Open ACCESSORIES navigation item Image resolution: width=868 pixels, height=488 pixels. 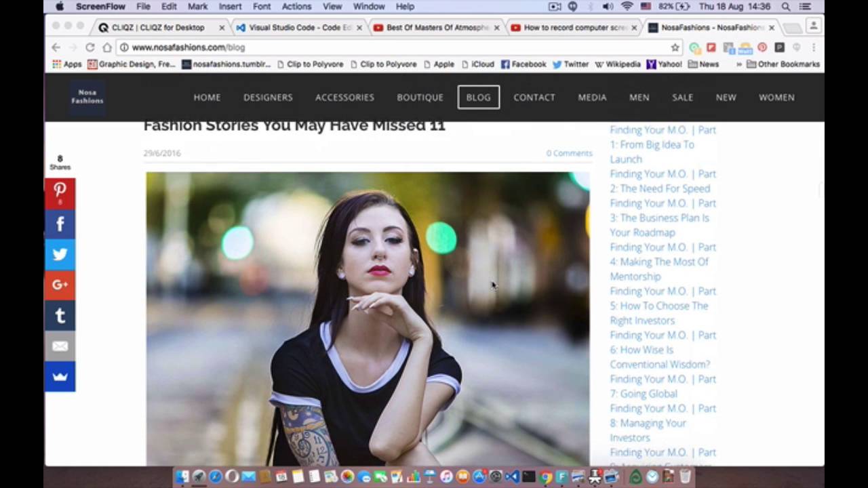pos(344,97)
